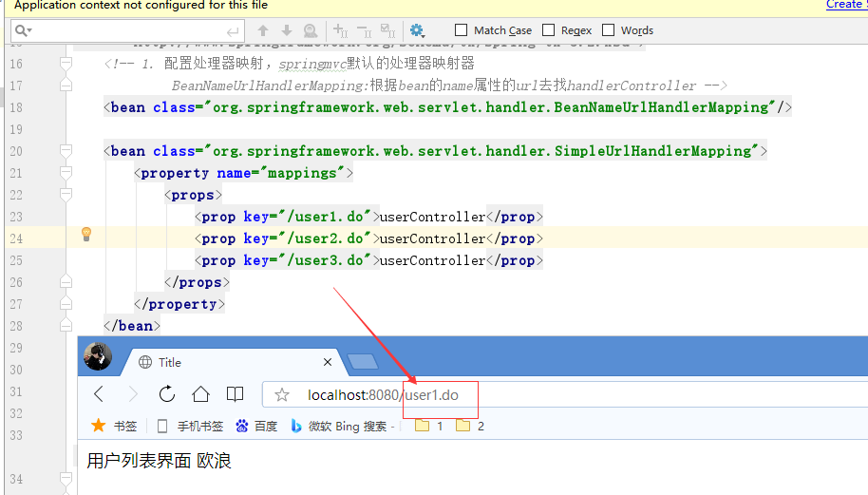This screenshot has height=495, width=868.
Task: Collapse property fold marker at line 21
Action: click(66, 173)
